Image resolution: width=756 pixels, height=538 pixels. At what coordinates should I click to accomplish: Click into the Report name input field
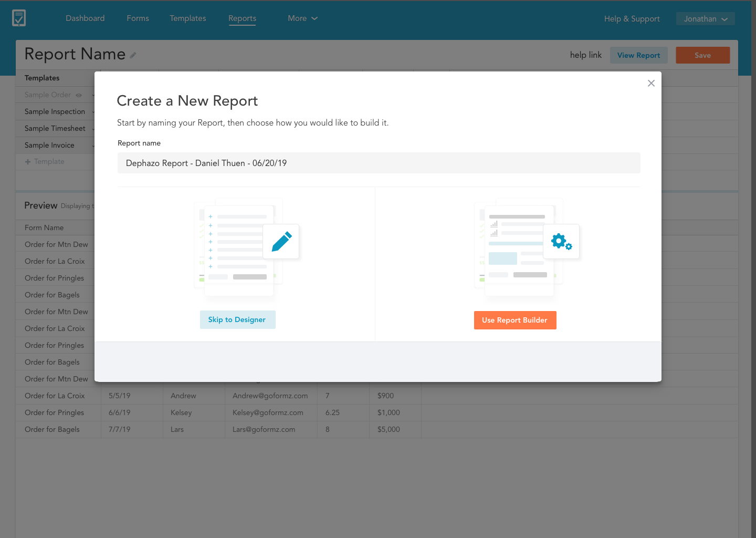click(379, 163)
